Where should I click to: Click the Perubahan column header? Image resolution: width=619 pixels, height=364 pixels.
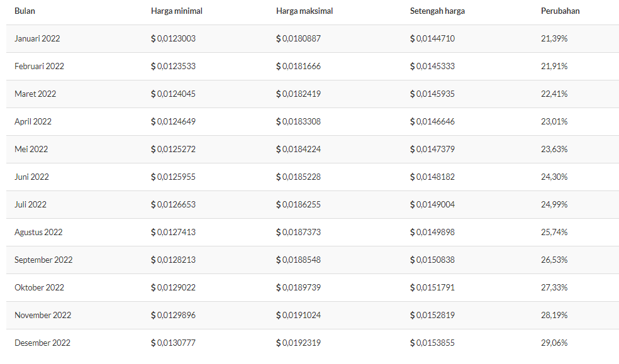(x=560, y=11)
